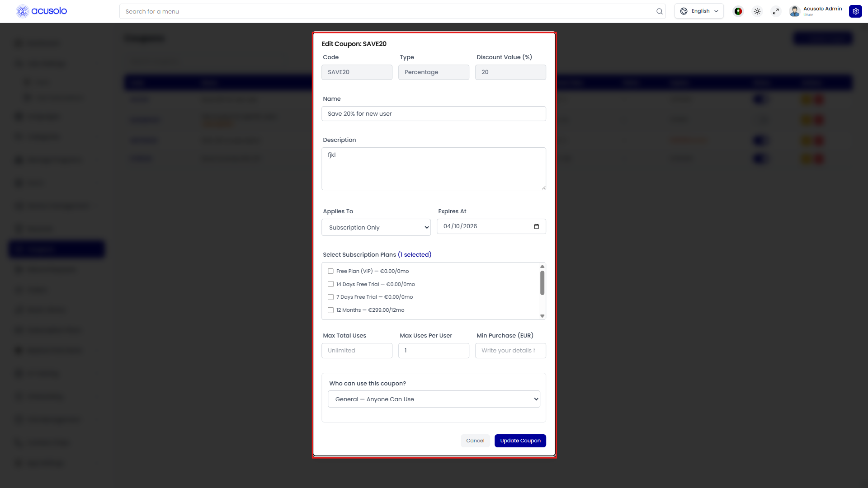
Task: Check the 12 Months plan checkbox
Action: [x=330, y=310]
